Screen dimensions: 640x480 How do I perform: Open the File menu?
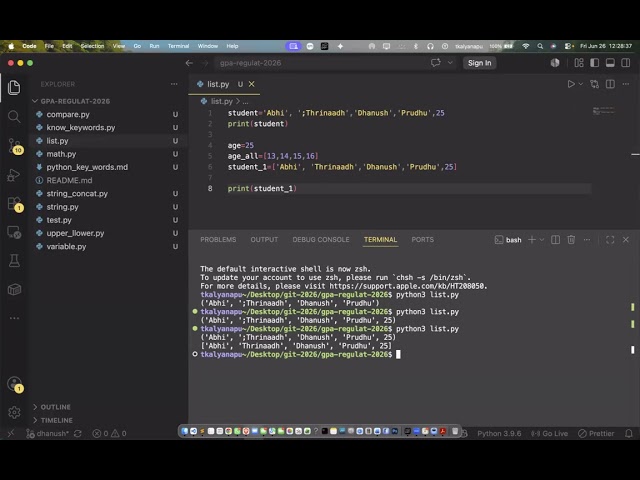click(49, 46)
